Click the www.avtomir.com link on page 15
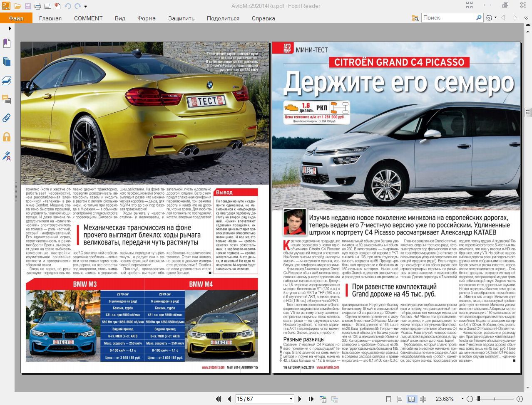 (x=213, y=367)
